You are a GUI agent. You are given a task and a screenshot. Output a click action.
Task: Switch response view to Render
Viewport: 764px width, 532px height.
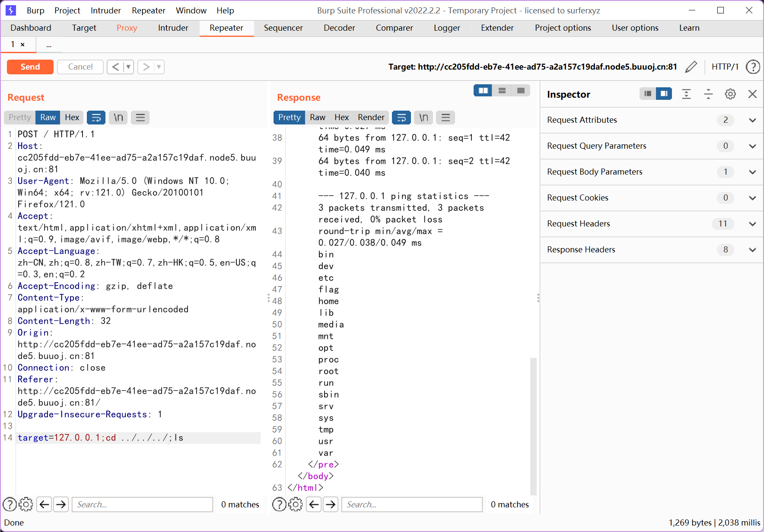click(x=371, y=118)
